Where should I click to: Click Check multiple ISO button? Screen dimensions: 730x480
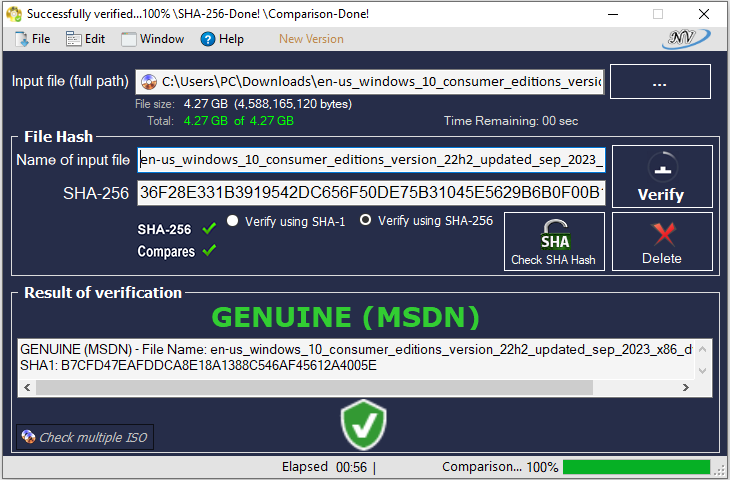[85, 437]
